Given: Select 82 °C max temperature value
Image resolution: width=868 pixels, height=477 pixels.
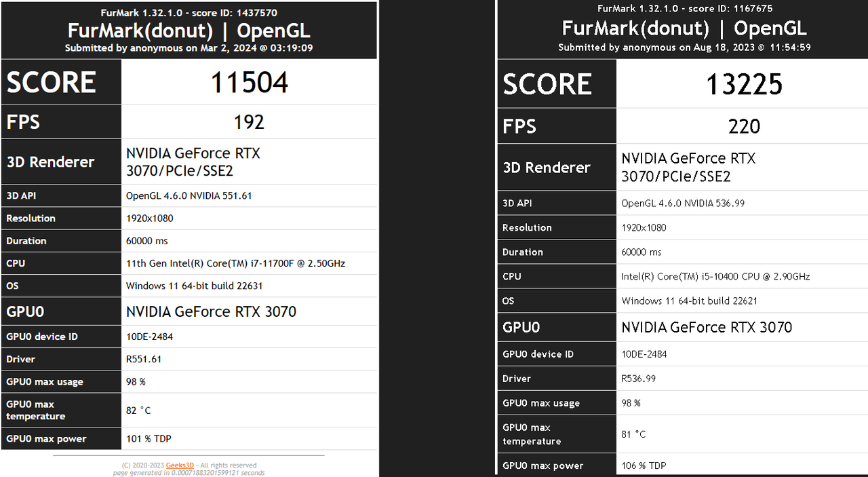Looking at the screenshot, I should 138,411.
